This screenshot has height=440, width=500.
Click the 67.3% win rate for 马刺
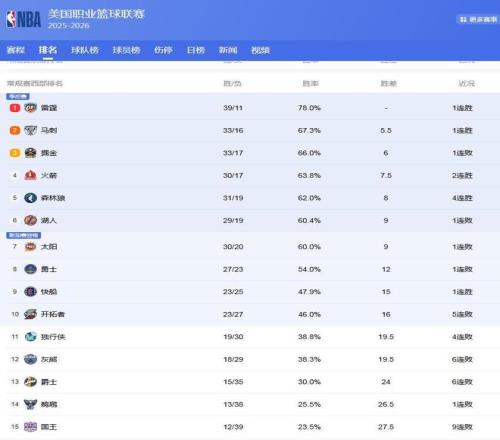click(x=309, y=130)
